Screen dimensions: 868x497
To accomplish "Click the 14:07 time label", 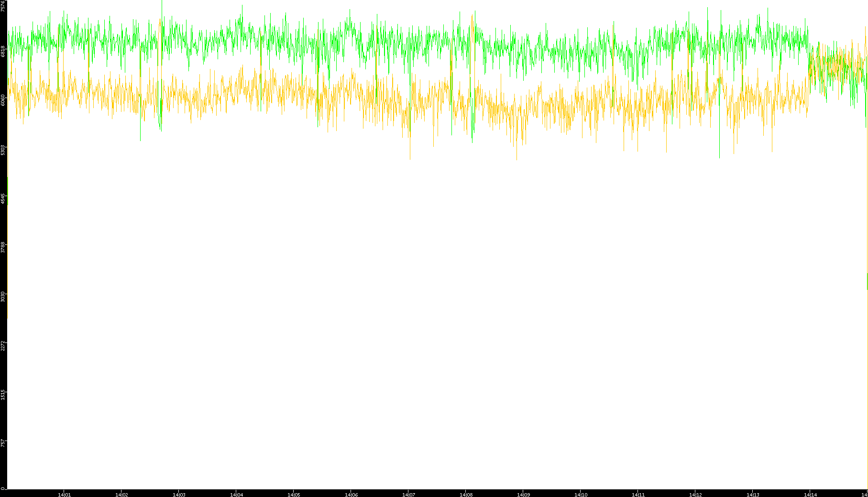I will 408,495.
